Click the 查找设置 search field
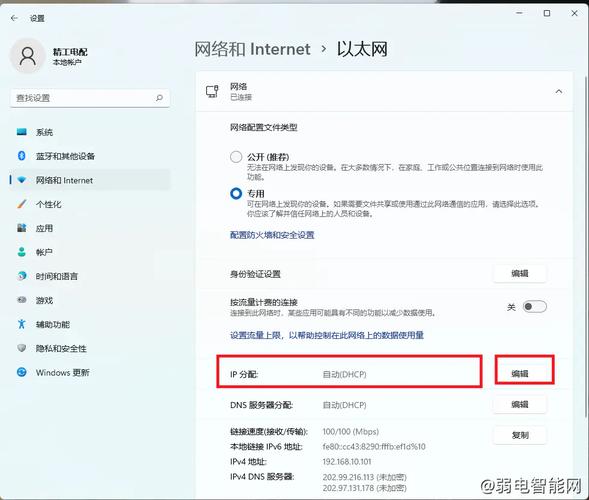The height and width of the screenshot is (500, 589). click(x=90, y=98)
